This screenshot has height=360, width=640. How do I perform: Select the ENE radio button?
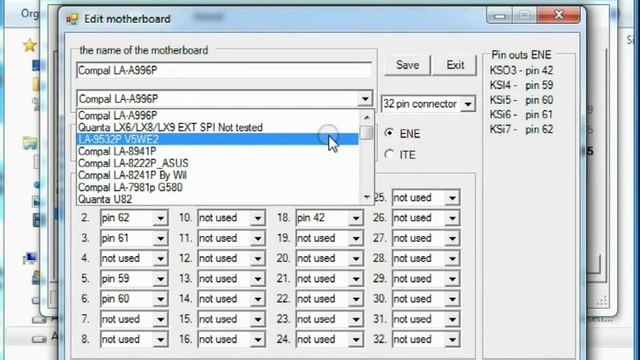[x=389, y=133]
